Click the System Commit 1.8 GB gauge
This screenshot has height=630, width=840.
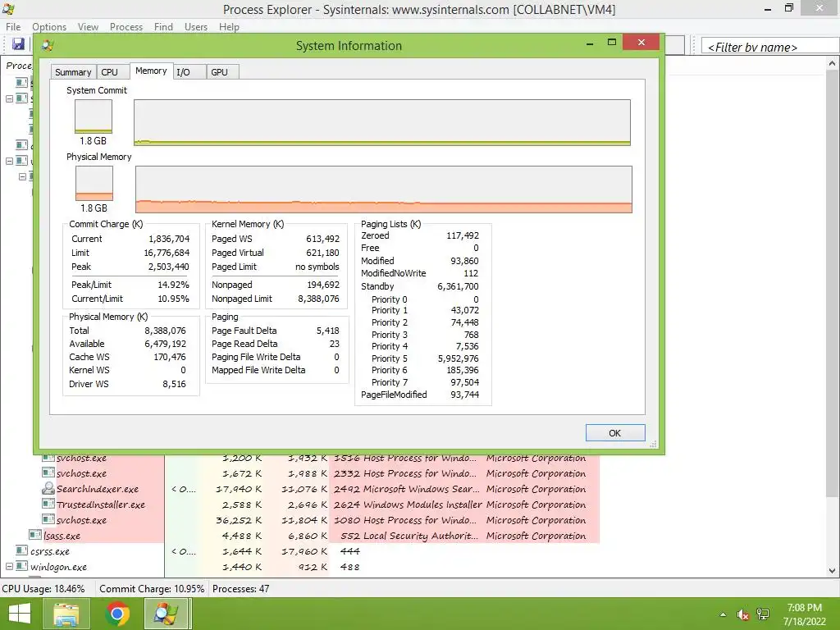(94, 116)
